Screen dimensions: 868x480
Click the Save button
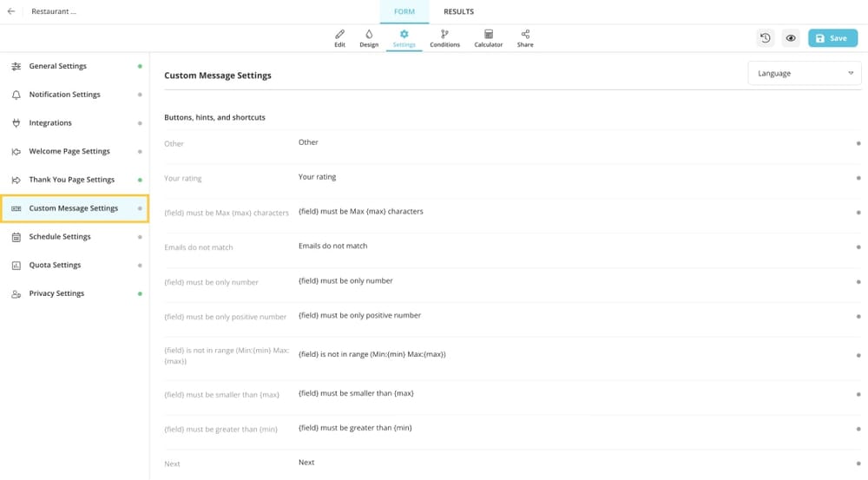832,38
